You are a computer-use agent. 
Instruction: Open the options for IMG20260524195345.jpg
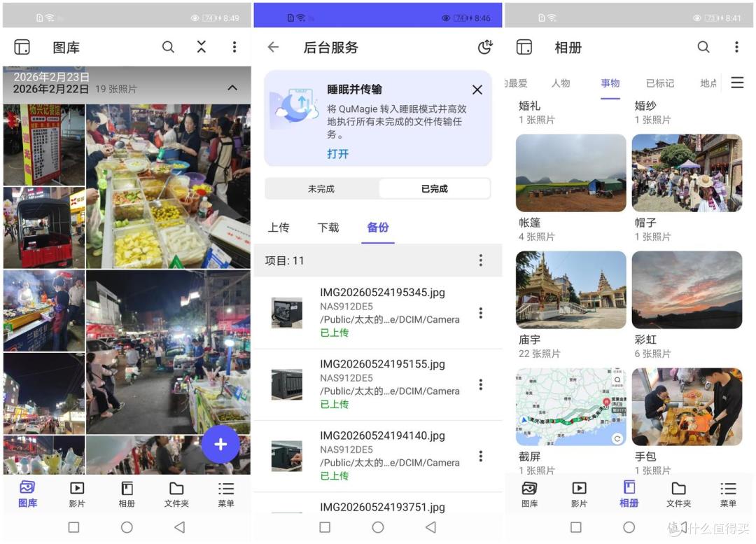click(x=481, y=313)
